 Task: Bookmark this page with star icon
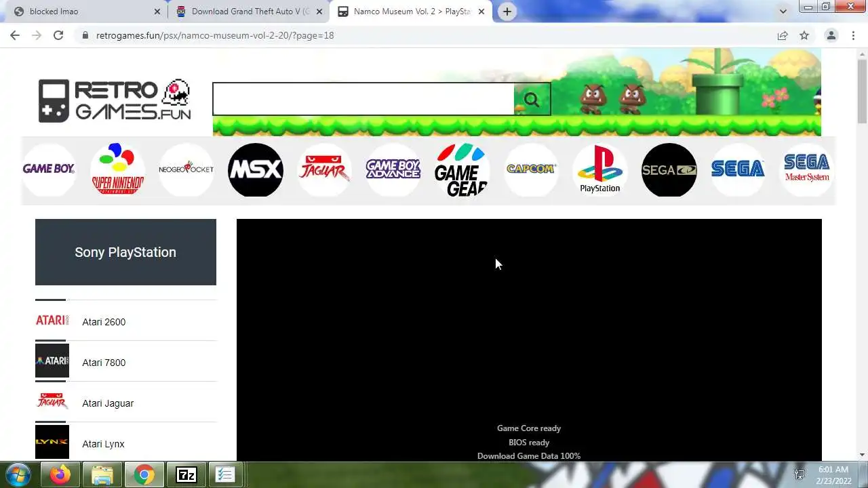(804, 35)
